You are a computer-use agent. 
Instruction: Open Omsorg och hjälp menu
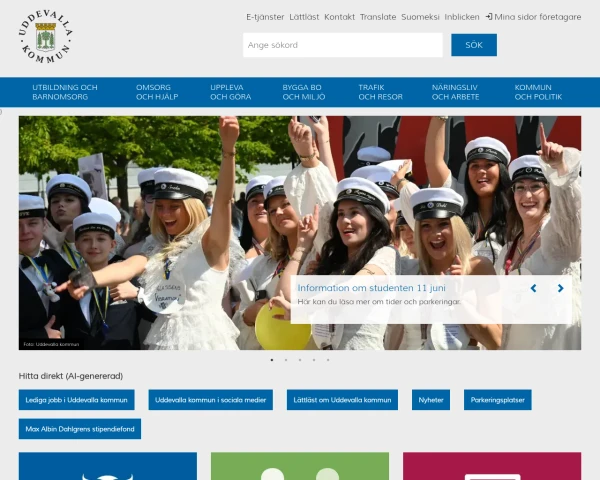157,92
